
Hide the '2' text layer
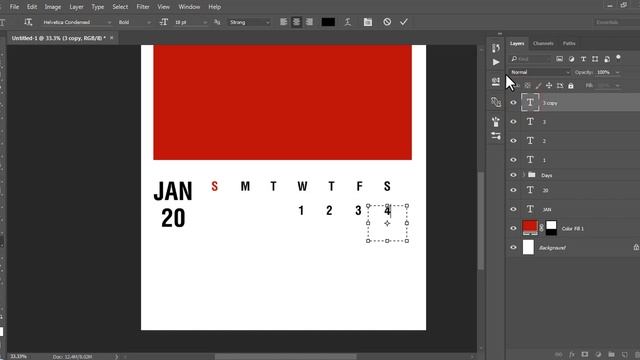click(x=513, y=141)
